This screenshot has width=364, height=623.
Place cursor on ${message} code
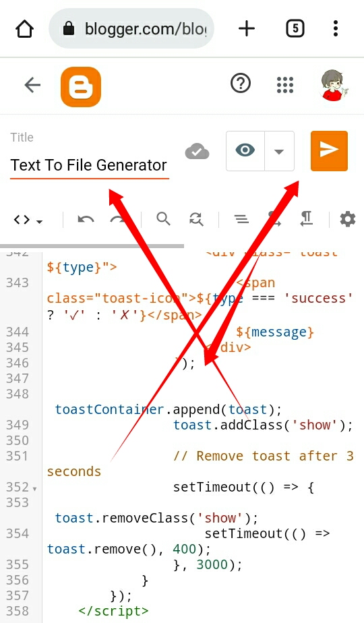[x=275, y=332]
